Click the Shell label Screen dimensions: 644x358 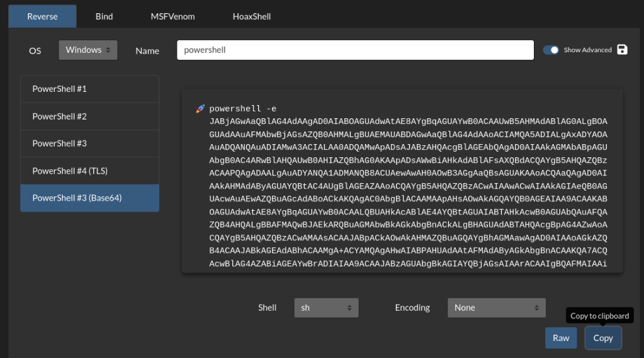(x=267, y=308)
